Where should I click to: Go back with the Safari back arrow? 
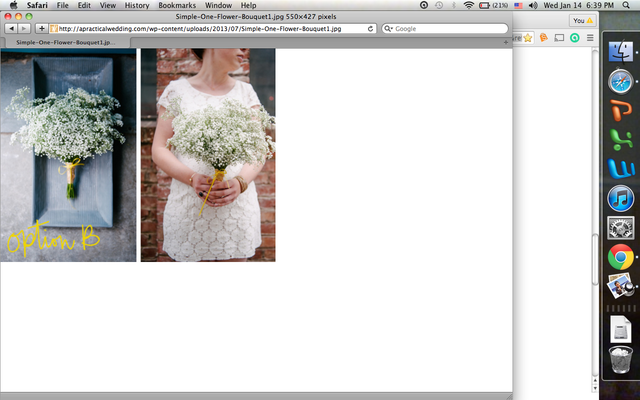point(11,29)
